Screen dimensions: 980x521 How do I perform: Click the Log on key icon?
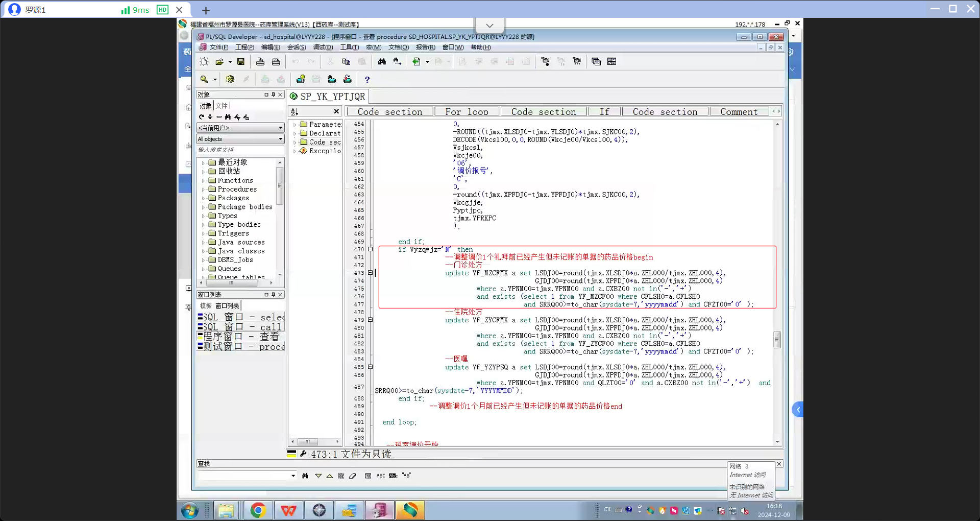(204, 80)
